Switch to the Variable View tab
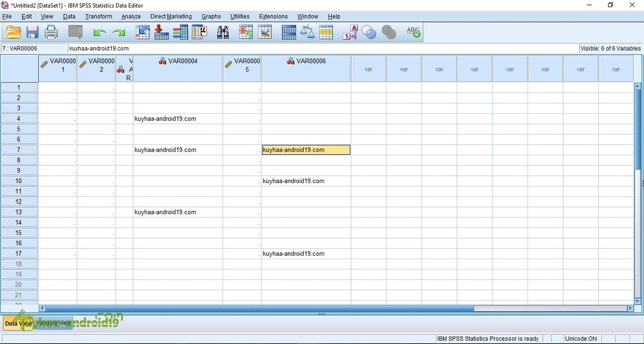This screenshot has width=644, height=344. pyautogui.click(x=54, y=323)
